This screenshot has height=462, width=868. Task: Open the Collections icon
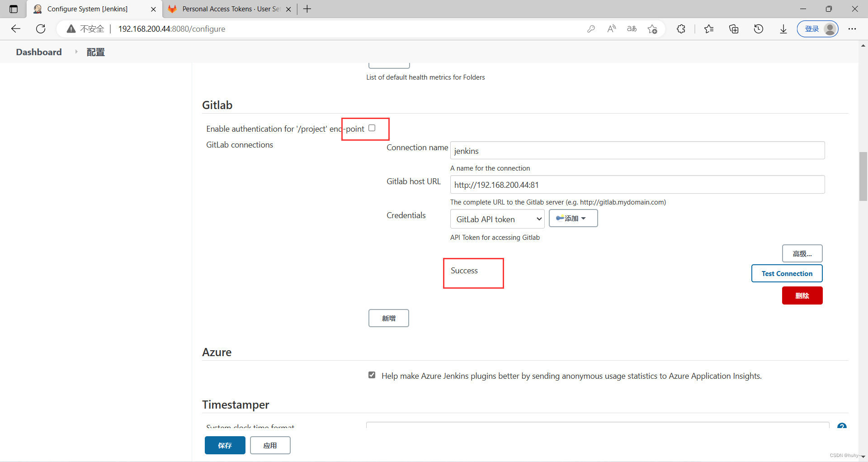(734, 29)
